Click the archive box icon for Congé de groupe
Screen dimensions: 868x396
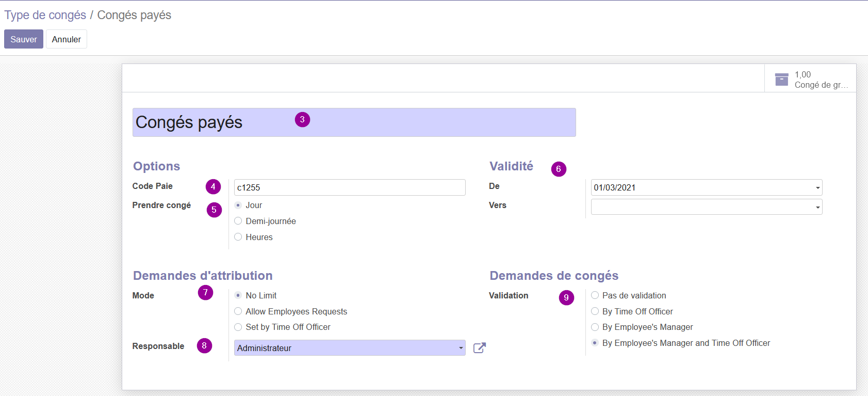[x=781, y=80]
